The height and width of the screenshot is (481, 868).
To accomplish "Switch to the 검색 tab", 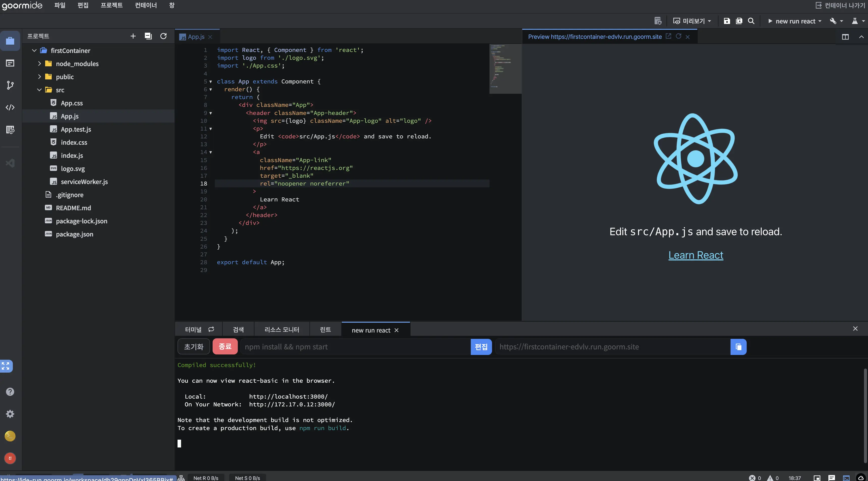I will pos(238,329).
